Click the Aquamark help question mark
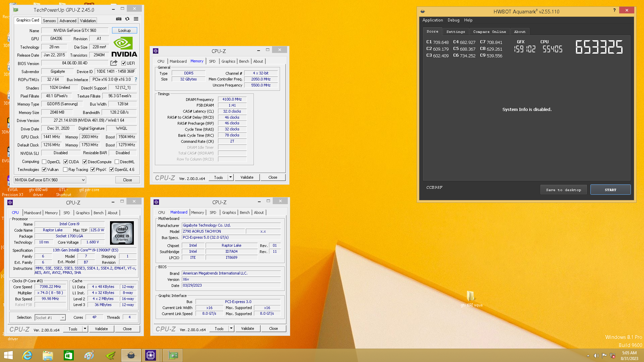Viewport: 644px width, 362px height. click(x=614, y=10)
